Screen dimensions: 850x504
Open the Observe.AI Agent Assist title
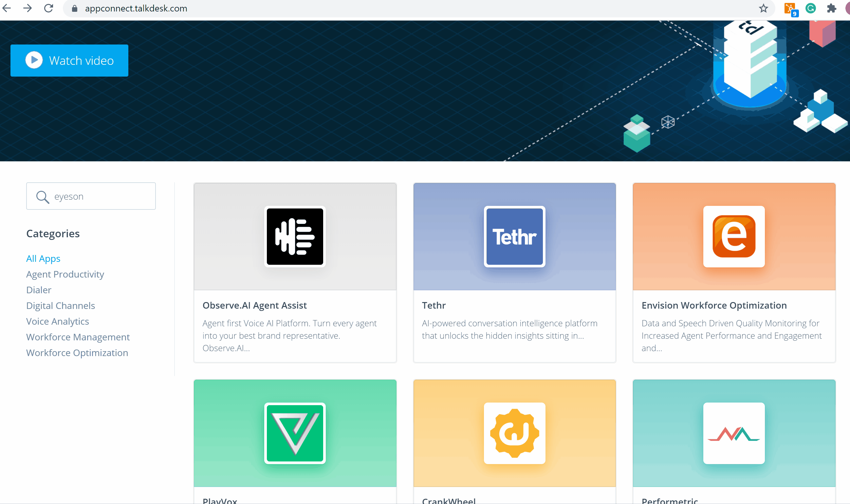(254, 305)
